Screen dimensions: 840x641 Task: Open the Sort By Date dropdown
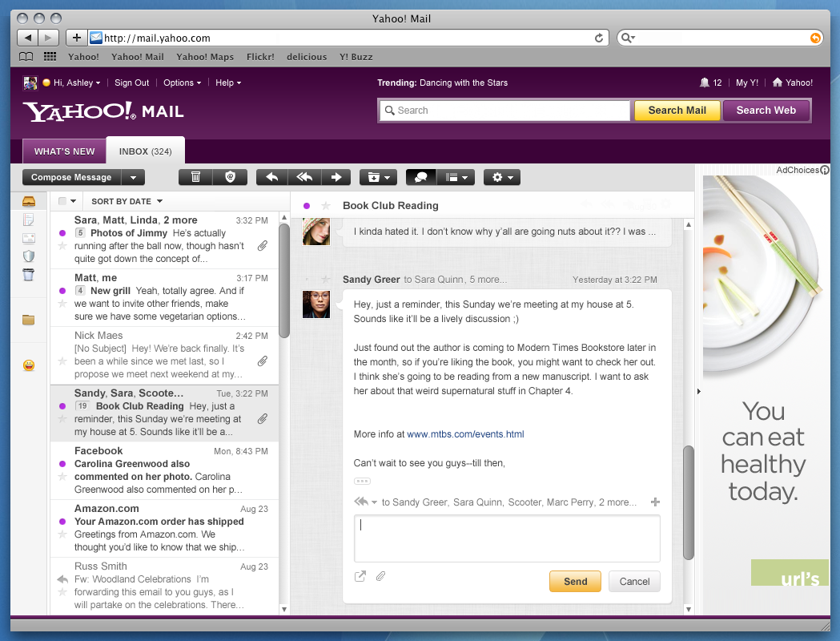coord(127,202)
